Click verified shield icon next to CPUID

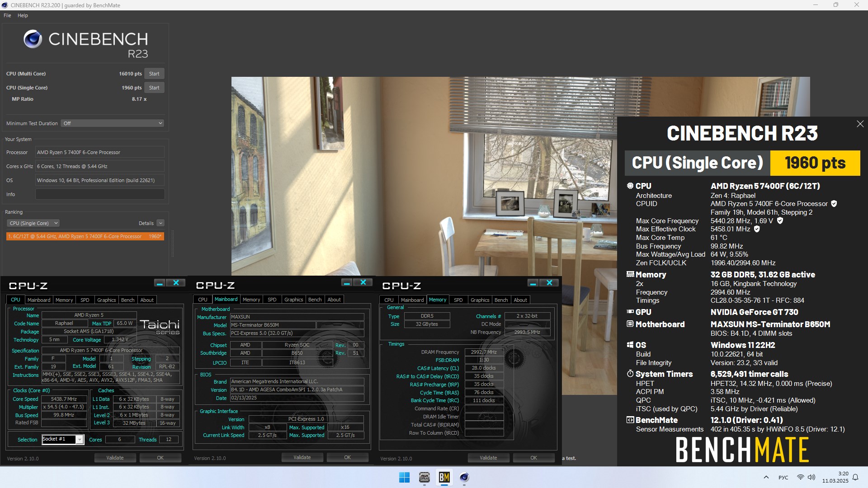(834, 204)
